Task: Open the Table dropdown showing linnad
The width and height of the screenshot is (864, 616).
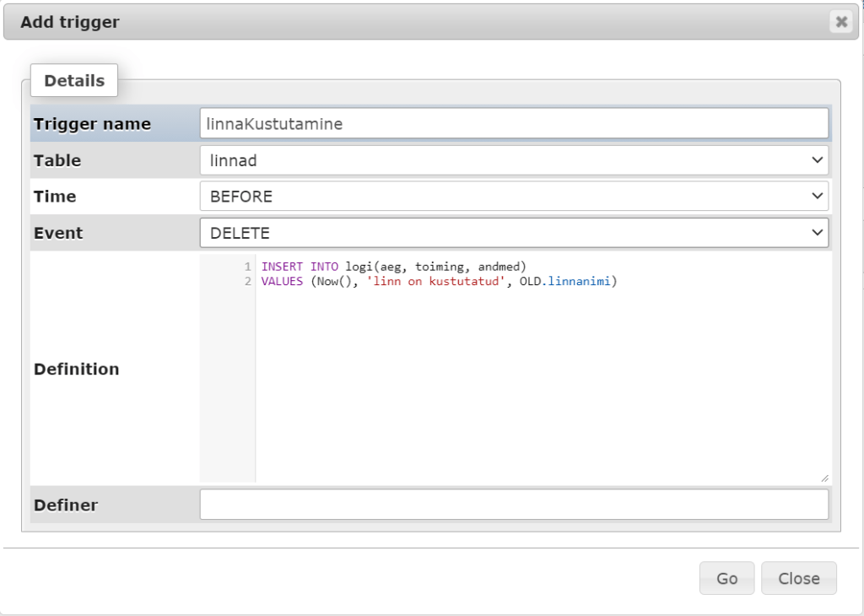Action: (514, 160)
